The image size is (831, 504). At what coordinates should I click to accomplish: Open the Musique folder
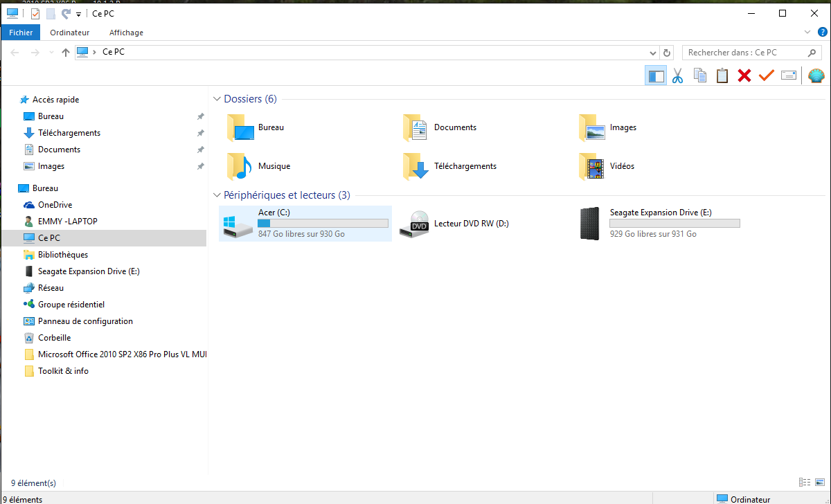point(258,167)
